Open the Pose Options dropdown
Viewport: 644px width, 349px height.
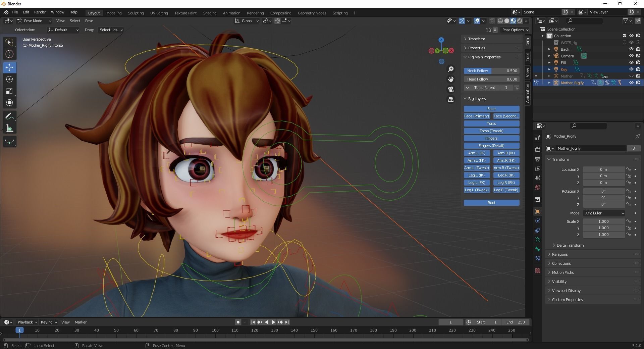(515, 30)
